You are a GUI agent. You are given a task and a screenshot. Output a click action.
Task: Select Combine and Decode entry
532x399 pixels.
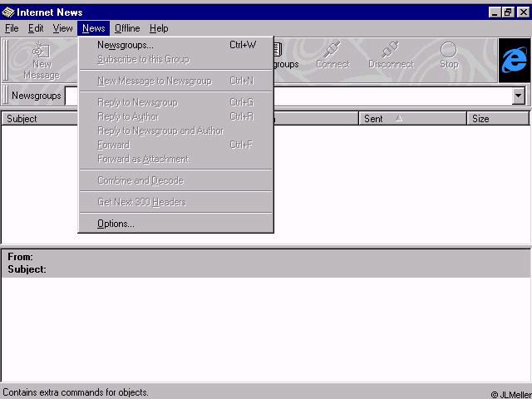point(175,180)
